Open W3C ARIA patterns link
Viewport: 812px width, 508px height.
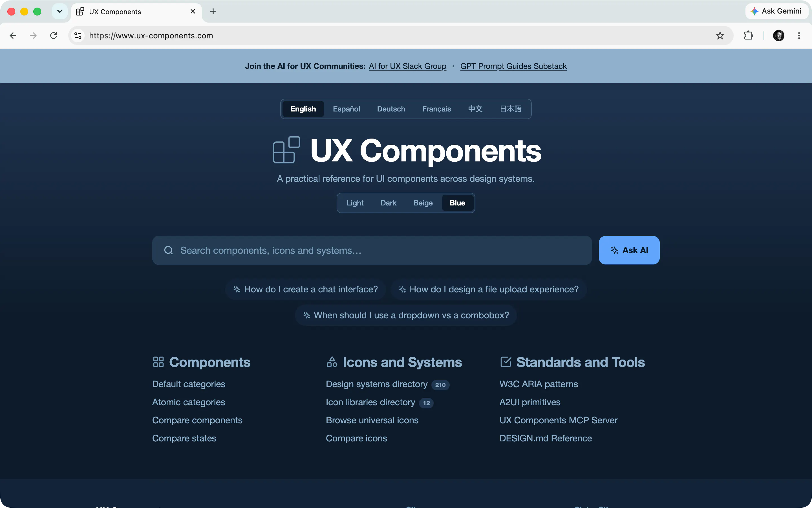pyautogui.click(x=539, y=384)
